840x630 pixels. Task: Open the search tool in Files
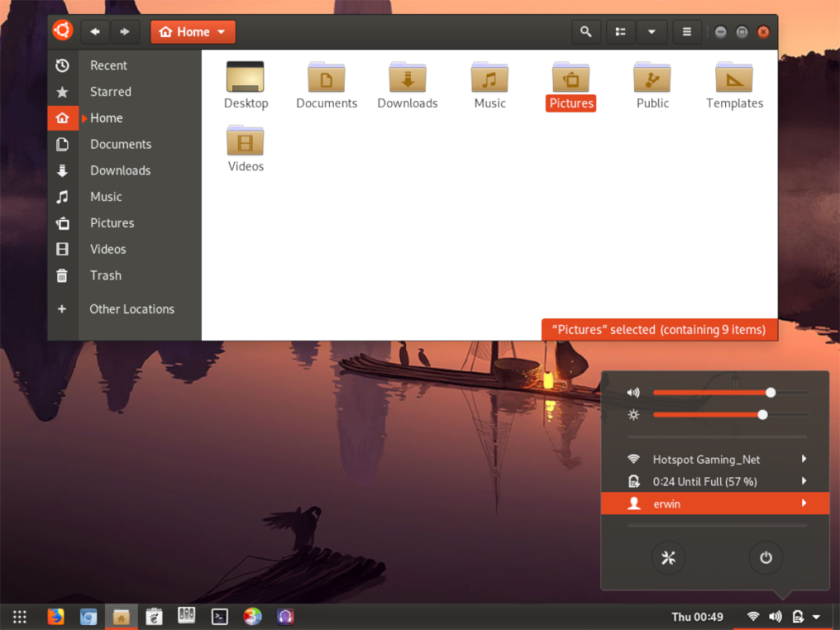[x=586, y=31]
